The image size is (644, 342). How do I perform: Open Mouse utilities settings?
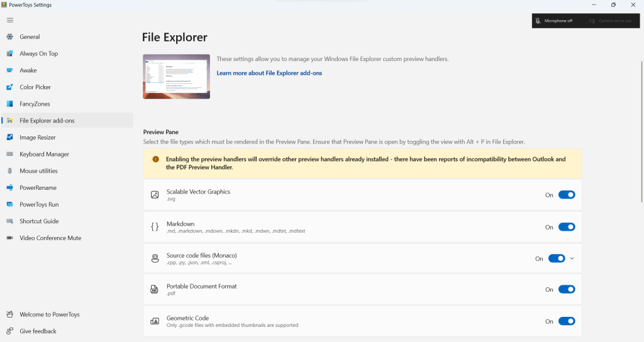click(x=67, y=171)
